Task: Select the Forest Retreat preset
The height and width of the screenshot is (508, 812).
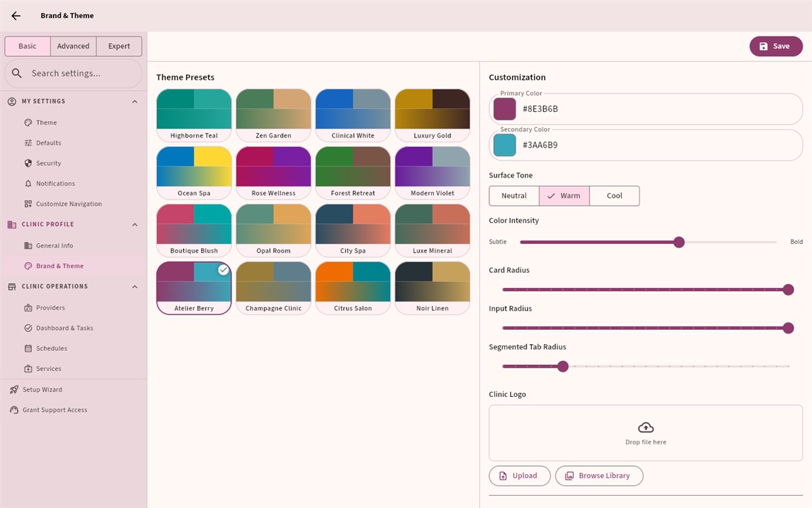Action: click(353, 173)
